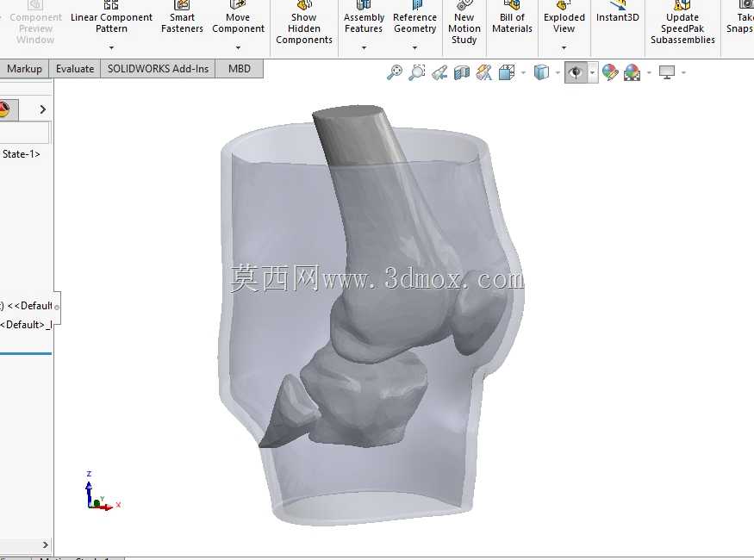Click Component Preview Window tool
This screenshot has height=560, width=754.
coord(35,23)
